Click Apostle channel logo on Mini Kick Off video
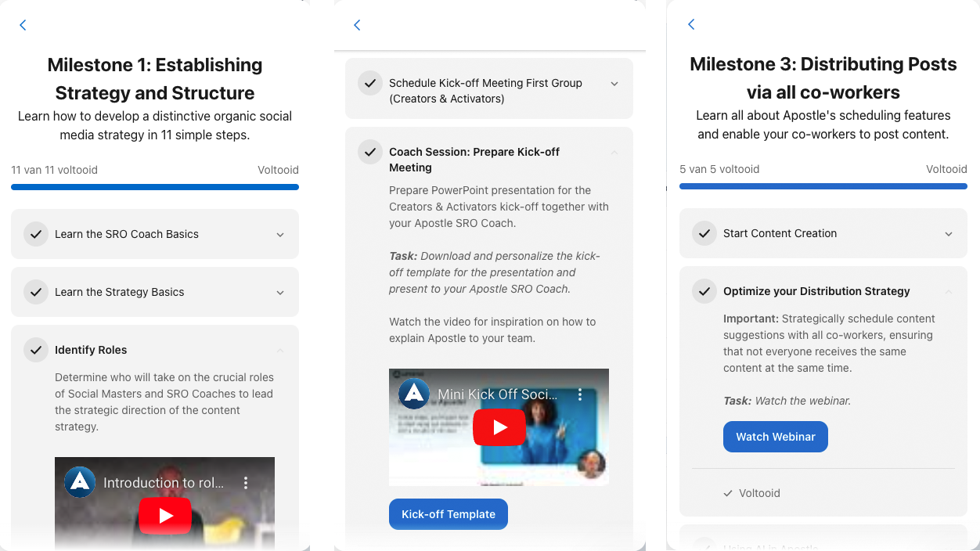 pos(414,394)
